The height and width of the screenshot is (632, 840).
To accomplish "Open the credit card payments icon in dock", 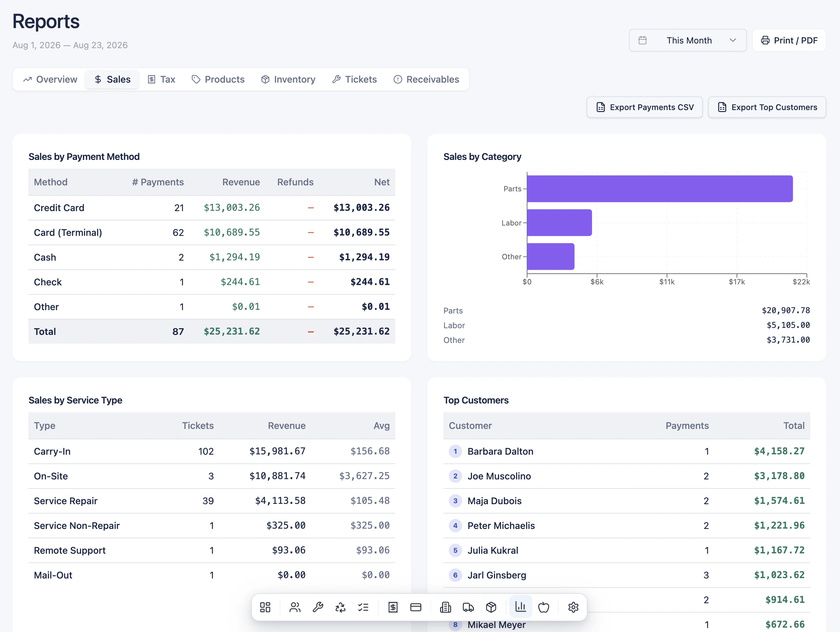I will [x=416, y=607].
